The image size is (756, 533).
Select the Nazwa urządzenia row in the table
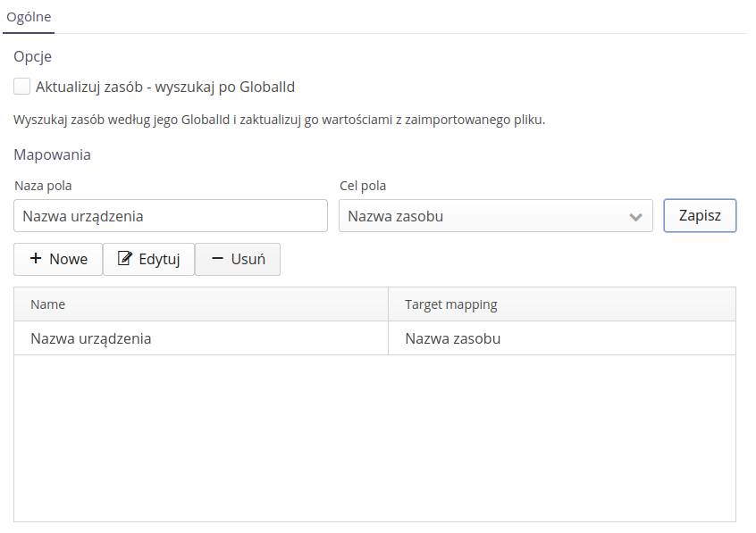[x=90, y=338]
